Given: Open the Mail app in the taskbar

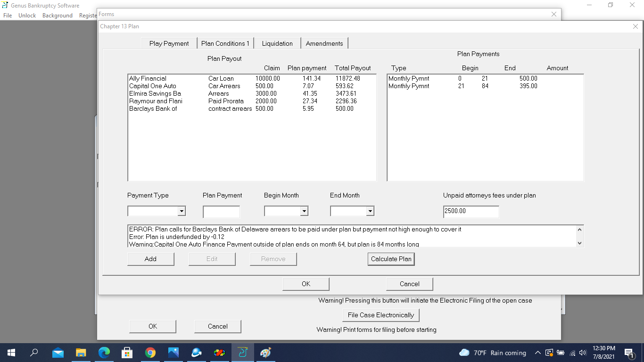Looking at the screenshot, I should tap(58, 353).
